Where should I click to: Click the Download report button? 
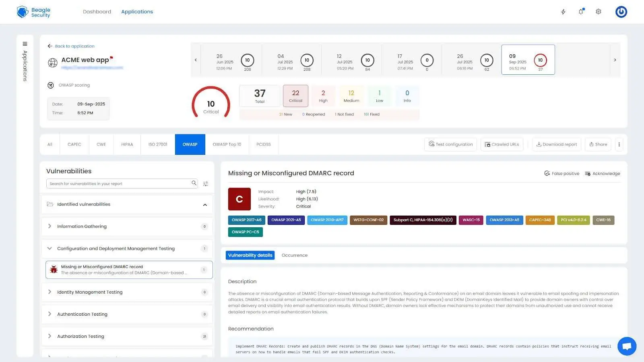556,144
